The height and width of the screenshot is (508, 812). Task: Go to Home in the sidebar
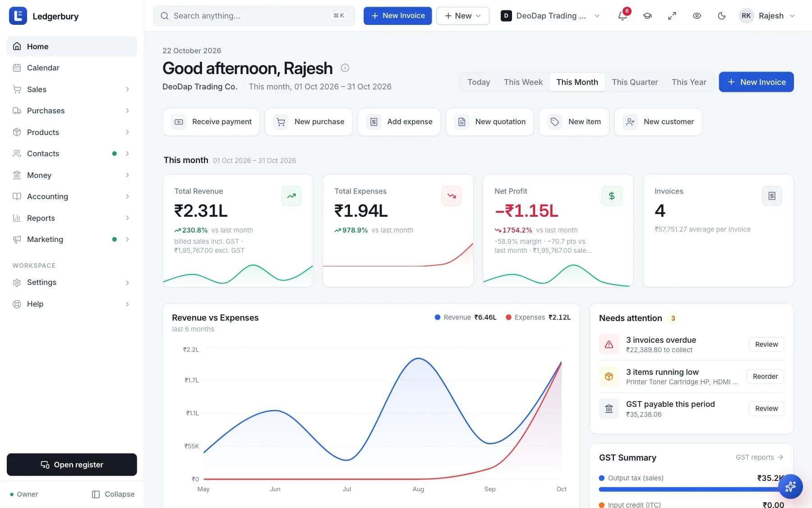click(x=72, y=47)
